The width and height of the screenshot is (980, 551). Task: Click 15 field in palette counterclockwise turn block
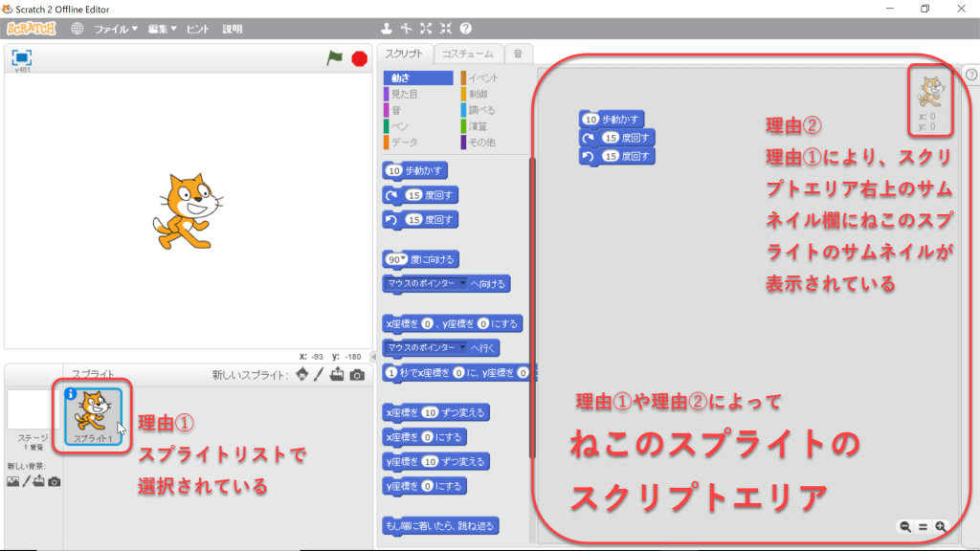(x=413, y=220)
